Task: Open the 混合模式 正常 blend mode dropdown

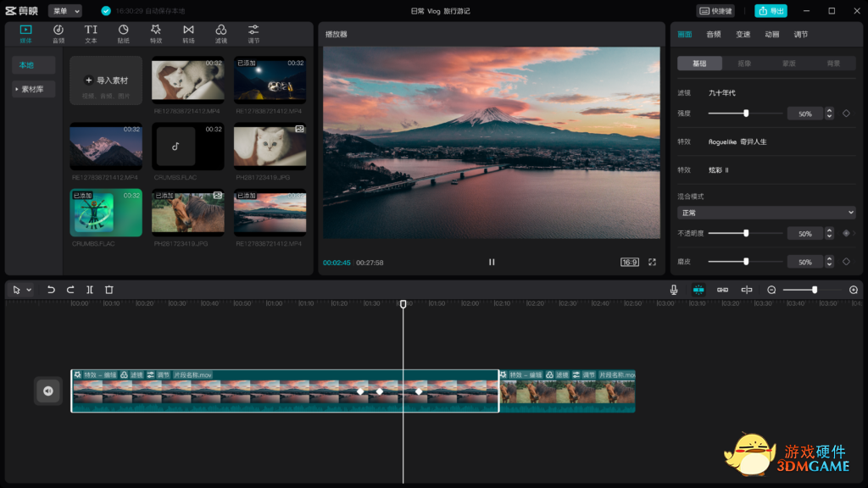Action: coord(766,213)
